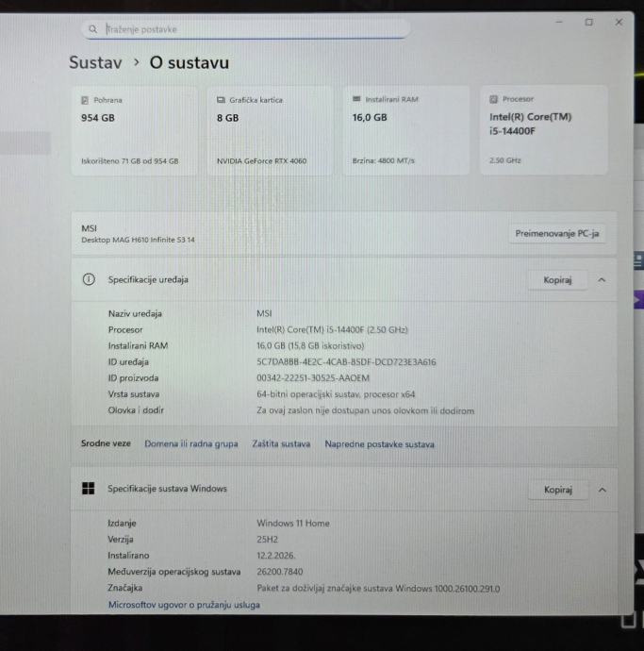
Task: Open the Procesor i5-14400F card
Action: [x=544, y=130]
